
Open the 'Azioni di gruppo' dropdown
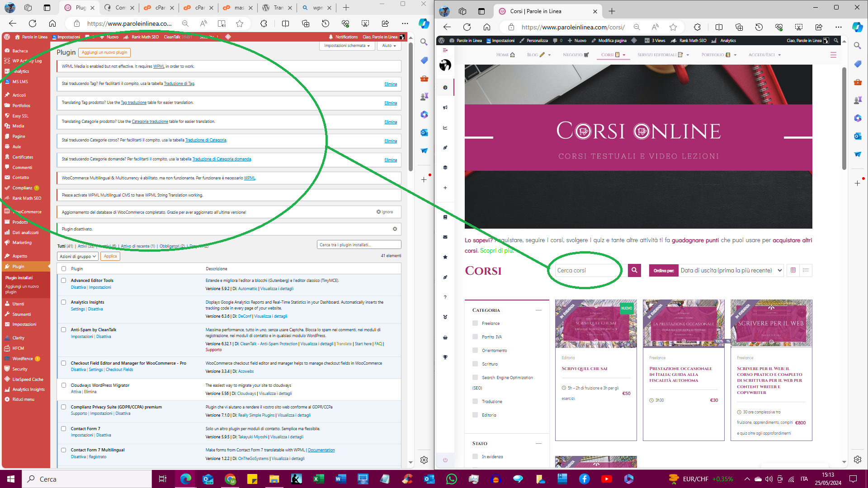[78, 256]
